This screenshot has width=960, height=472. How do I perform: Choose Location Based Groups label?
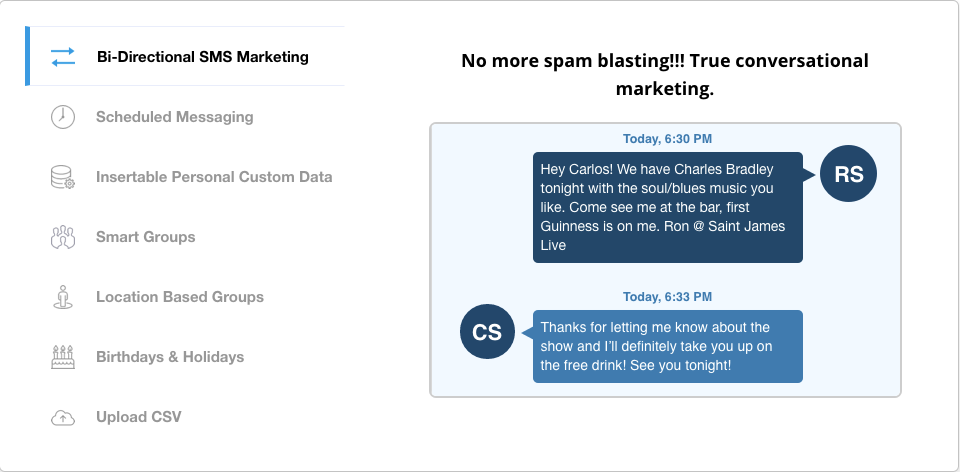(180, 297)
